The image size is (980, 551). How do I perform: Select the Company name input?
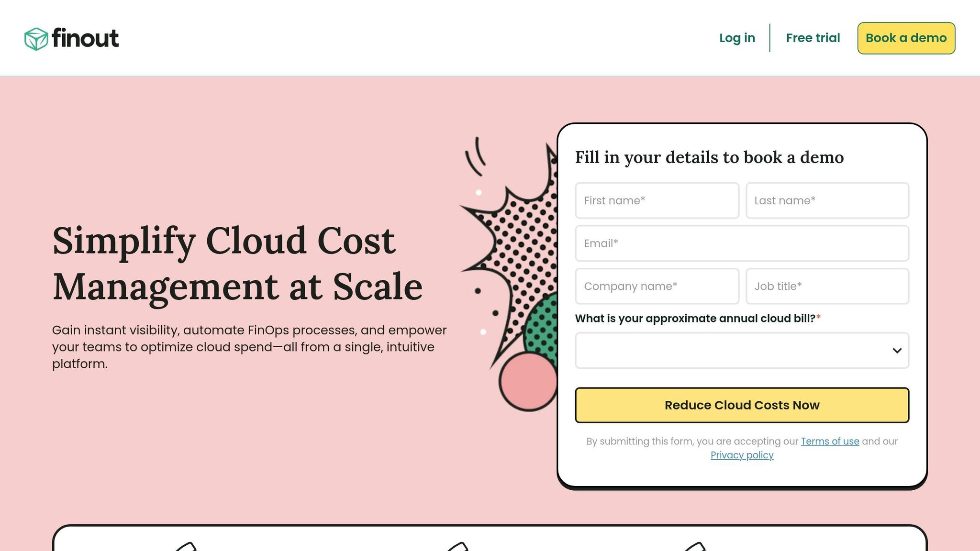[x=657, y=286]
